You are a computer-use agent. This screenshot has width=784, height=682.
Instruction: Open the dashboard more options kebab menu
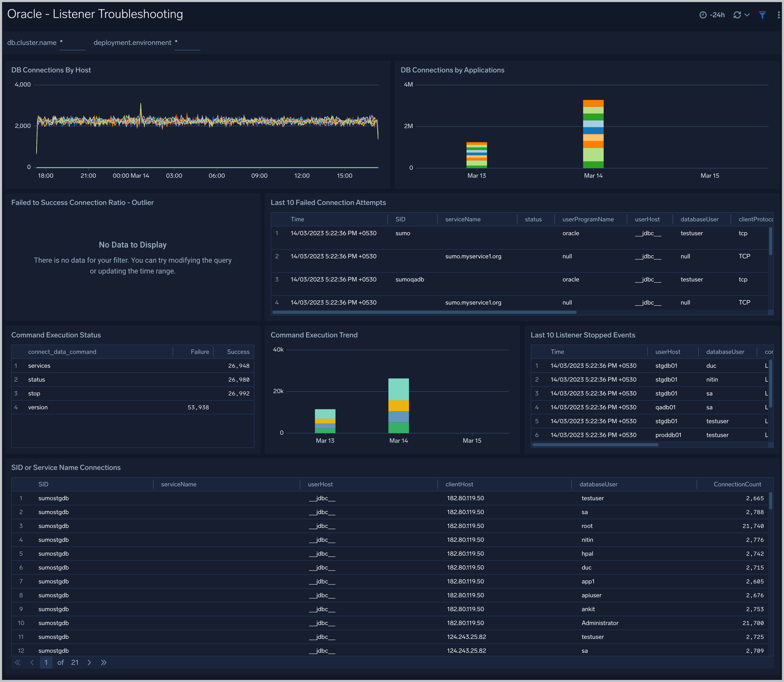tap(778, 15)
